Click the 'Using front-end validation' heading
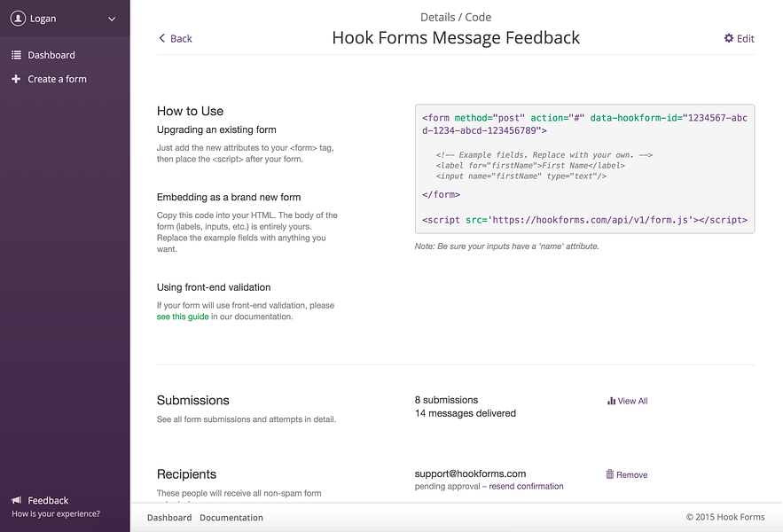The width and height of the screenshot is (783, 532). [x=213, y=287]
